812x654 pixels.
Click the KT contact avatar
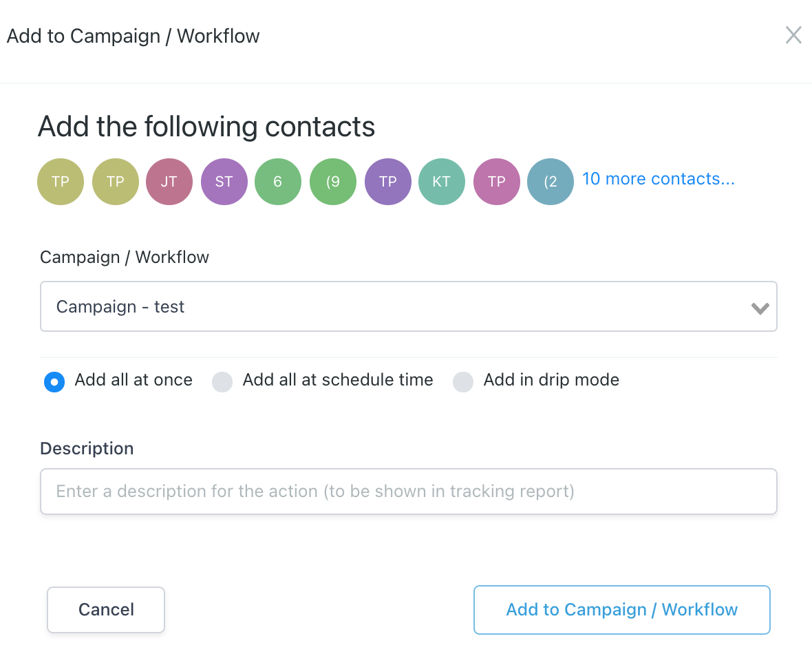click(x=441, y=182)
